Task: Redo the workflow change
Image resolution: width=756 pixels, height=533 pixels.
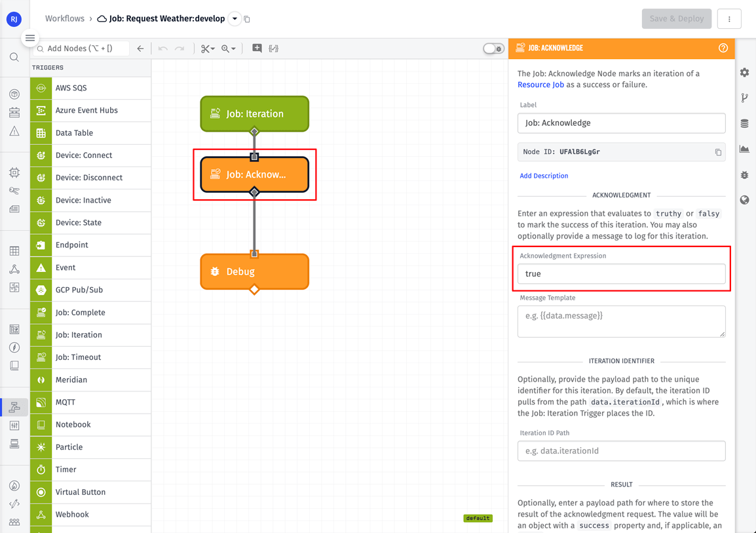Action: [x=180, y=49]
